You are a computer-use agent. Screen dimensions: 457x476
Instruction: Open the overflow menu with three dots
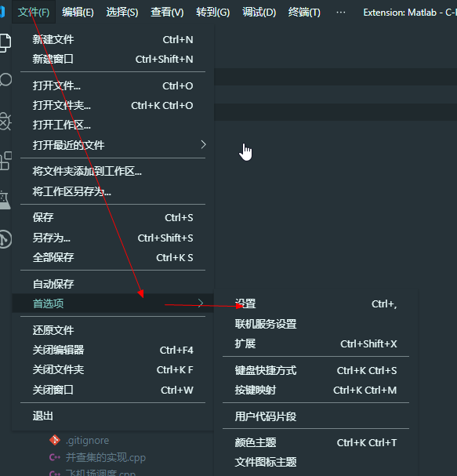pyautogui.click(x=341, y=12)
